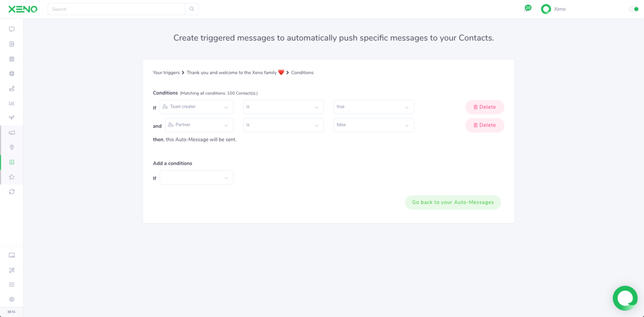644x317 pixels.
Task: Click into the Search input field
Action: (x=116, y=9)
